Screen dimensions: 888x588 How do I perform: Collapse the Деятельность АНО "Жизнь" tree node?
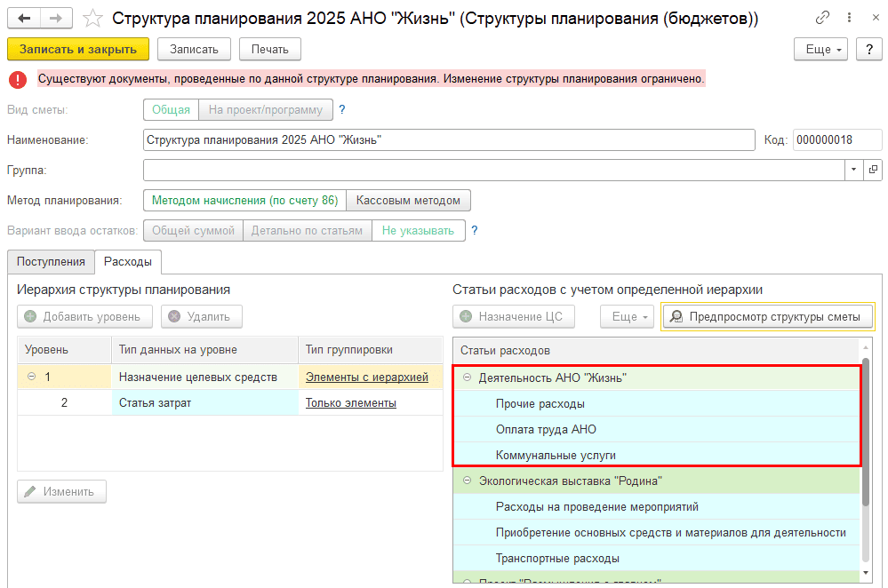point(467,377)
